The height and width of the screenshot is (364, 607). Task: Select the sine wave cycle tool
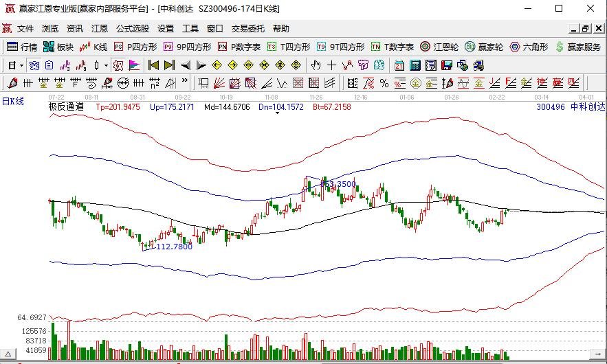(463, 83)
